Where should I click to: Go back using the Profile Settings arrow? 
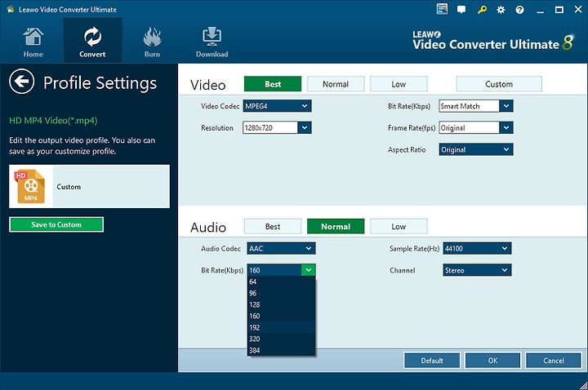coord(22,82)
